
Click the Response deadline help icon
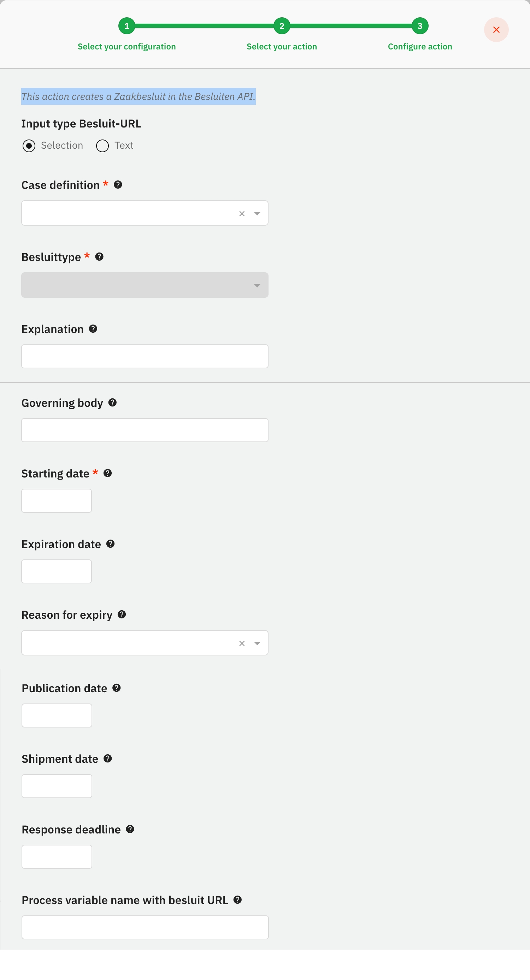(130, 829)
